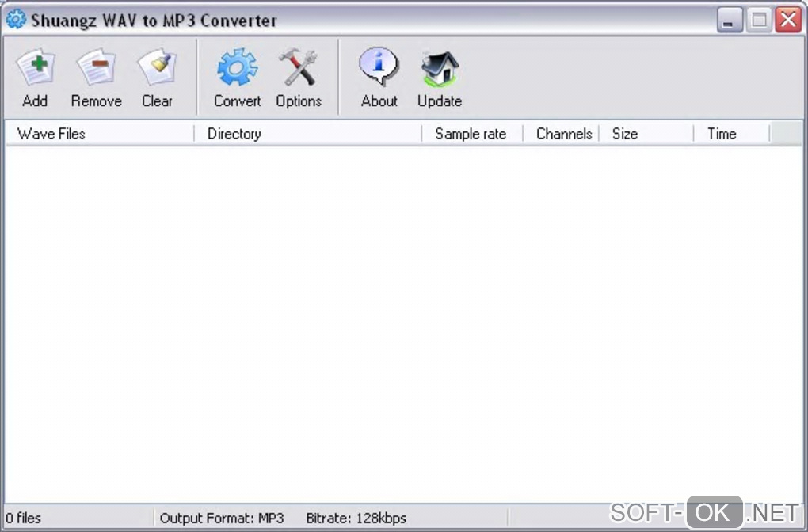Sort by the Sample rate column header

pyautogui.click(x=472, y=134)
